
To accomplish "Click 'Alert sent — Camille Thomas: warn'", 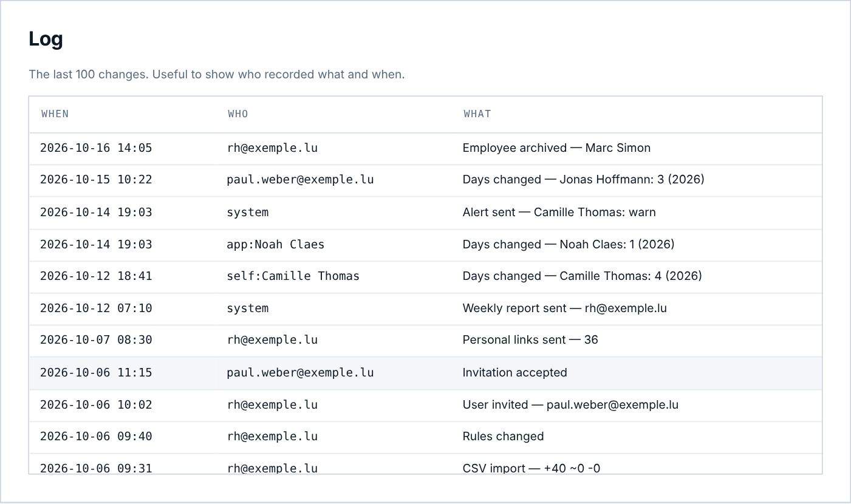I will 559,213.
